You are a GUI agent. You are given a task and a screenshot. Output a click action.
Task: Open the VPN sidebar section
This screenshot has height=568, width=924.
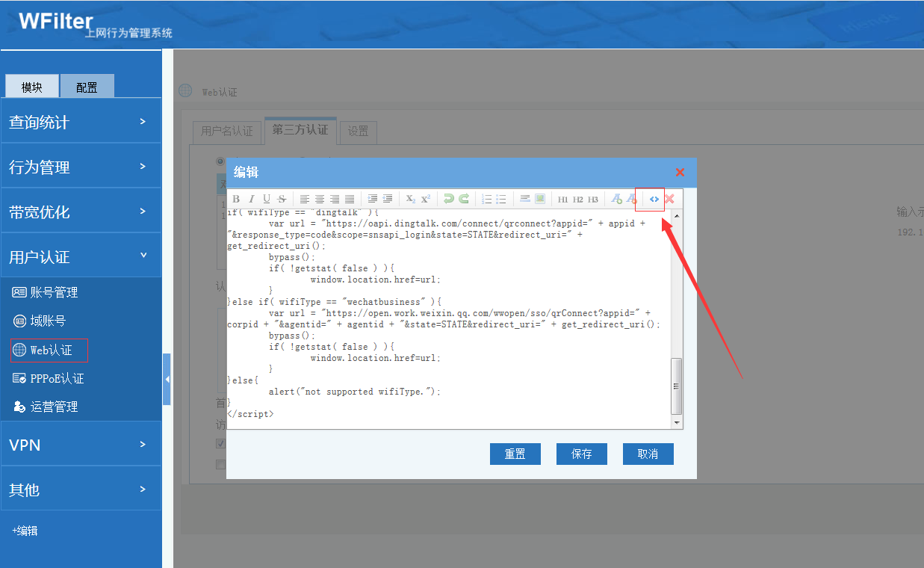(81, 445)
